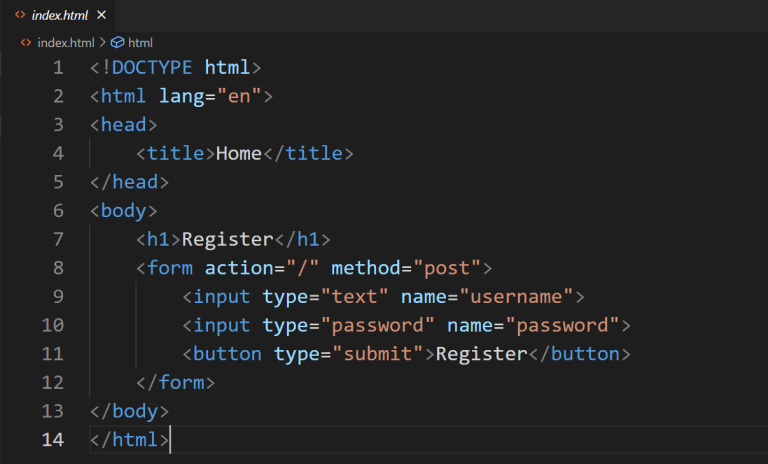Click type="password" value on line 10
Viewport: 768px width, 464px height.
click(378, 325)
